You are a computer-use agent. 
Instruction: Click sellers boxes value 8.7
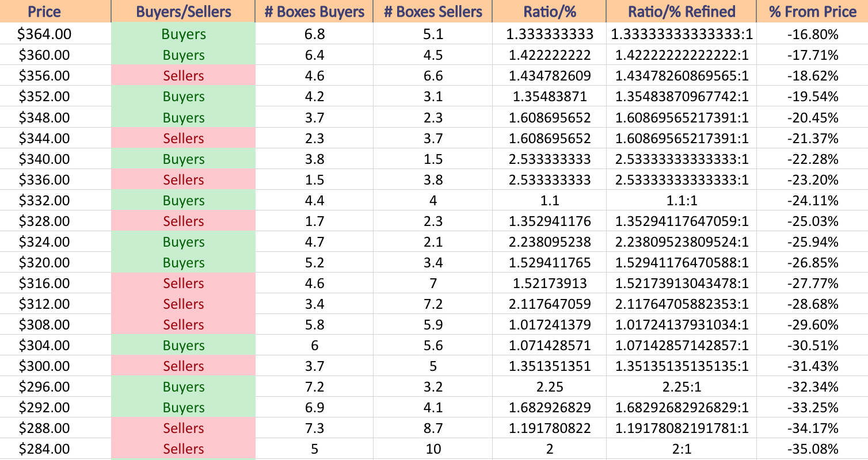433,428
